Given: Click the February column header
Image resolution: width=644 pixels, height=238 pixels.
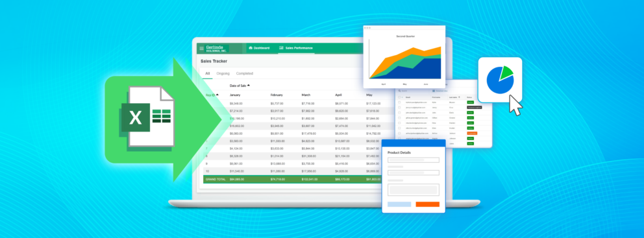Looking at the screenshot, I should tap(277, 95).
